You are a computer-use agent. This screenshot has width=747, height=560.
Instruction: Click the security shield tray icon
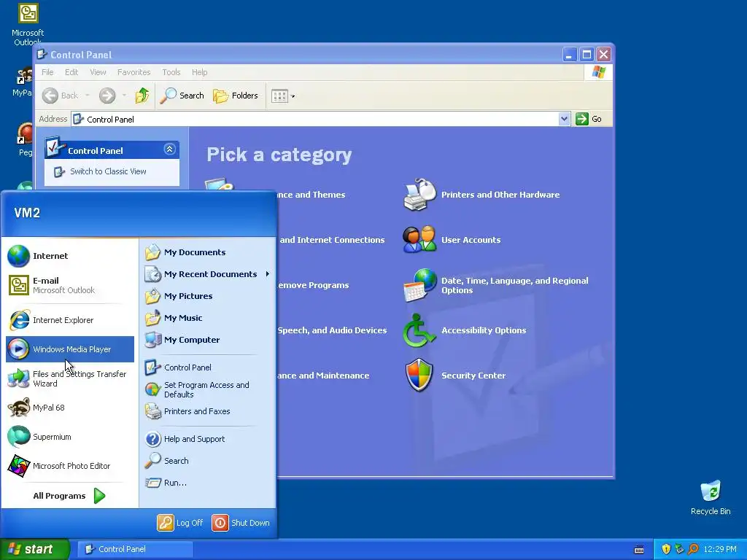666,549
